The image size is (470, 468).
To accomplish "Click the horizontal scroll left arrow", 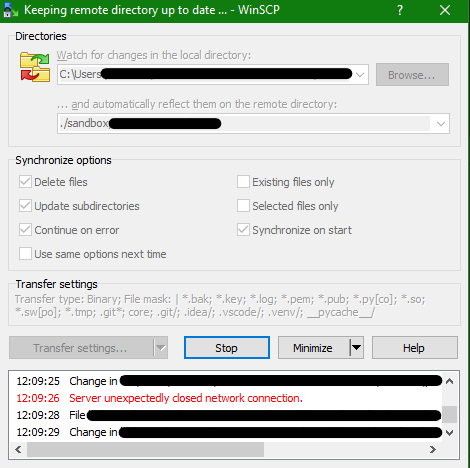I will [x=19, y=450].
